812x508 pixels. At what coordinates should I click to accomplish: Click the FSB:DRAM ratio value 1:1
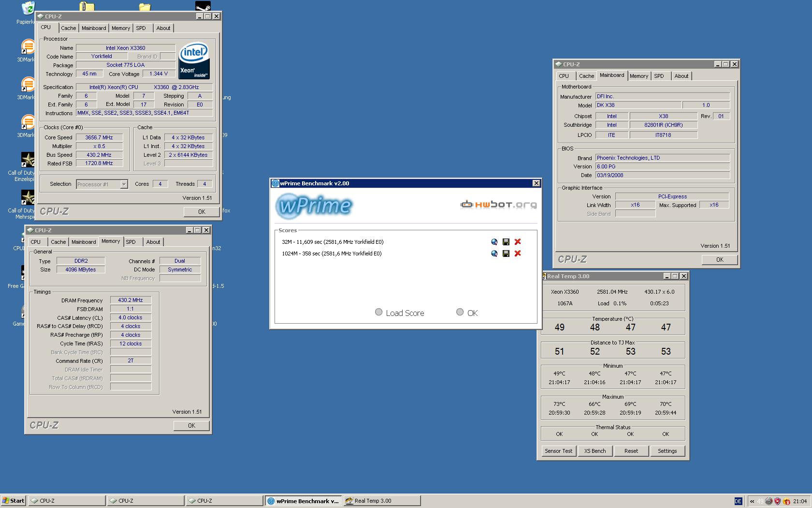pyautogui.click(x=130, y=309)
